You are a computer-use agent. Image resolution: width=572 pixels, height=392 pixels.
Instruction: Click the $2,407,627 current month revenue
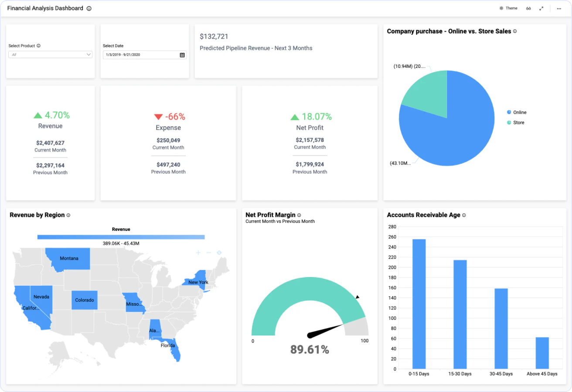(51, 143)
